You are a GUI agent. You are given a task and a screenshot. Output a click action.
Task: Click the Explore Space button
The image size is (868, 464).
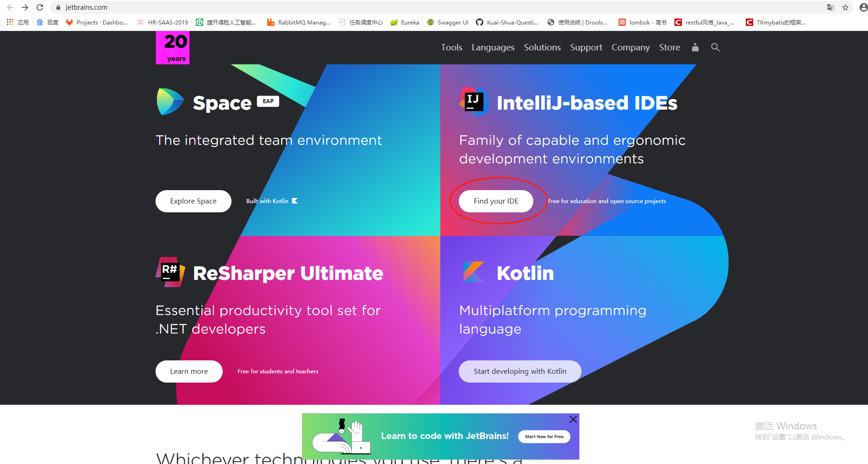(194, 201)
